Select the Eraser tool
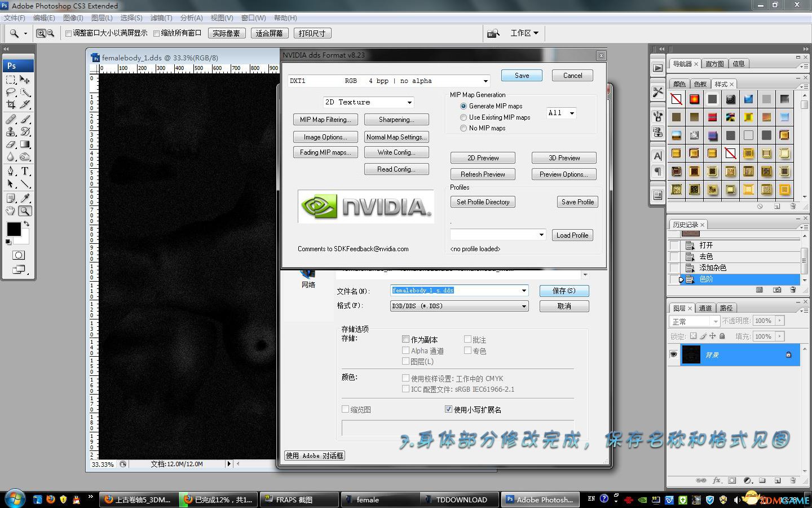 coord(11,144)
